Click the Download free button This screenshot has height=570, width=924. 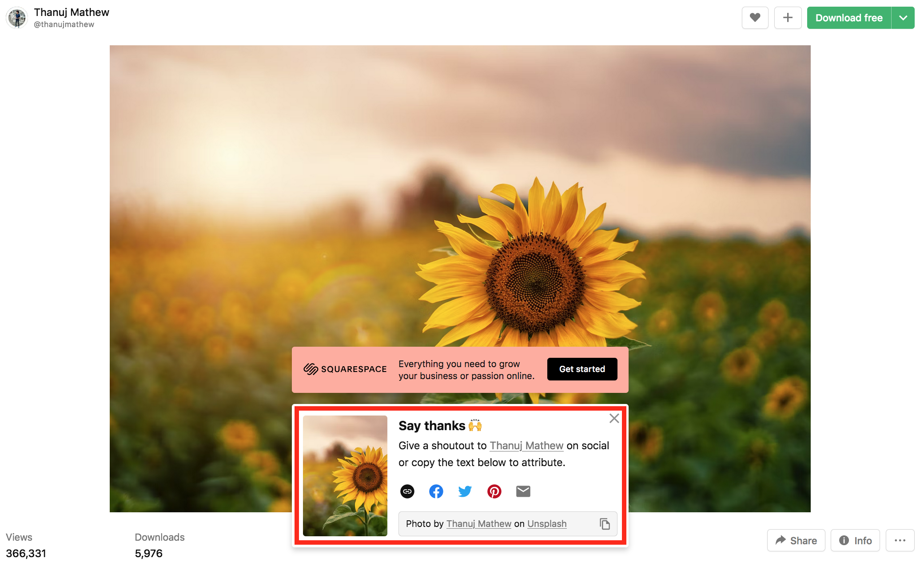(x=849, y=18)
